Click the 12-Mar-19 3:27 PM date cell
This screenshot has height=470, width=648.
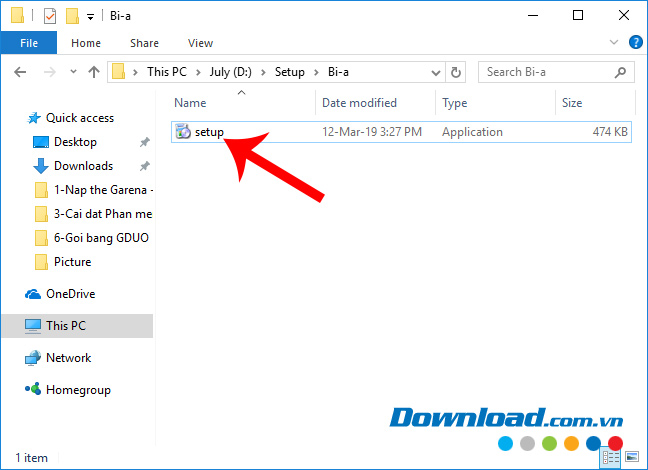[x=372, y=132]
